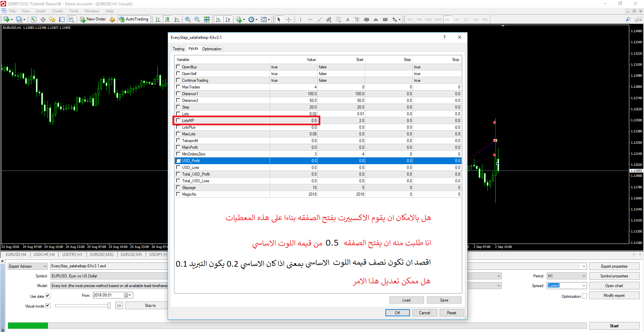The height and width of the screenshot is (332, 644).
Task: Tick the Takeprofit optimization checkbox
Action: 178,140
